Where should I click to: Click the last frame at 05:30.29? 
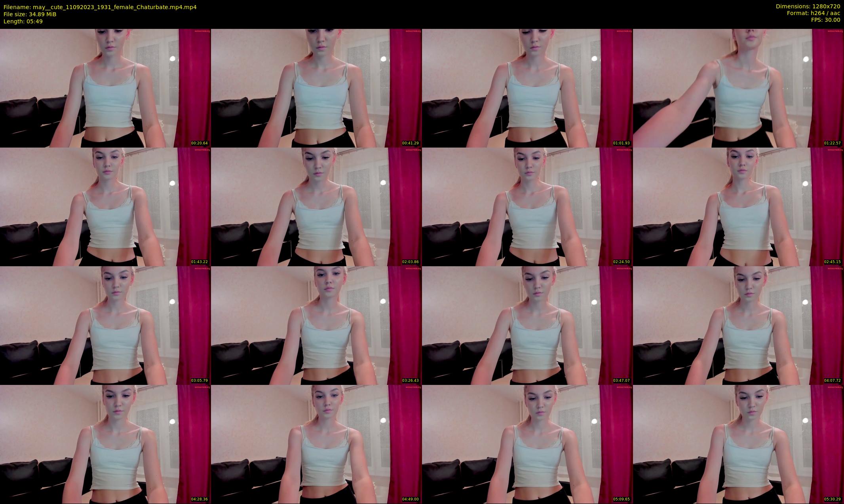point(738,444)
